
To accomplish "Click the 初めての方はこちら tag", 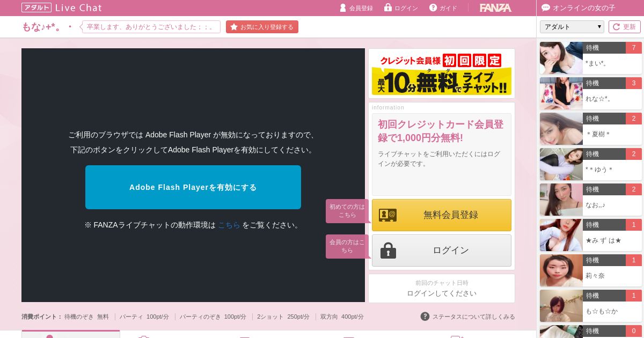I will 347,211.
